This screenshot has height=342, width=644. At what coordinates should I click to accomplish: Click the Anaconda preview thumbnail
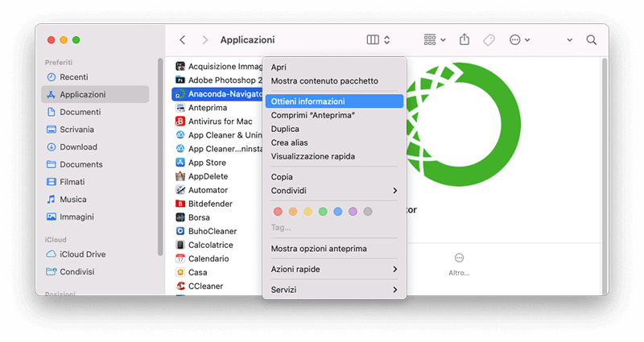(x=464, y=124)
